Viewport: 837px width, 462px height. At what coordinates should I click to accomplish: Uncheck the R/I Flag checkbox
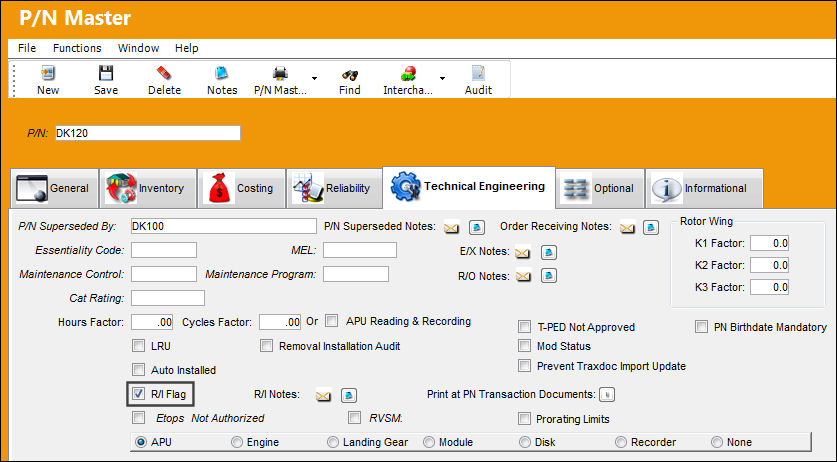coord(138,394)
